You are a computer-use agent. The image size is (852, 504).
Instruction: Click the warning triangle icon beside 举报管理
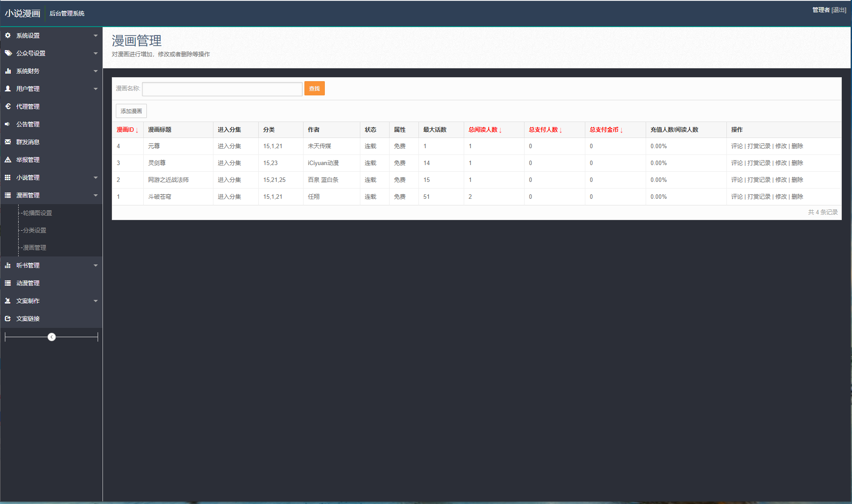[x=8, y=160]
